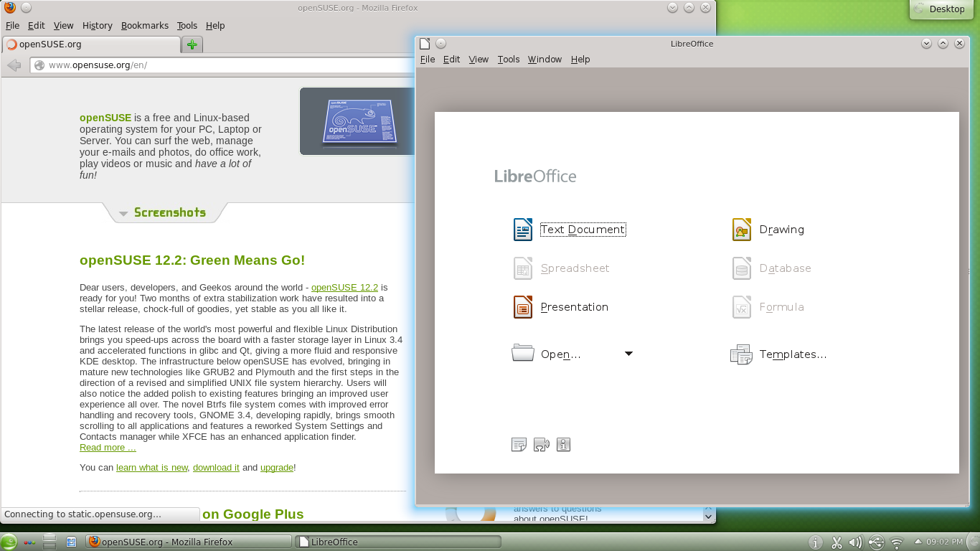Click the Klipper scissors icon in tray
The height and width of the screenshot is (551, 980).
point(837,542)
